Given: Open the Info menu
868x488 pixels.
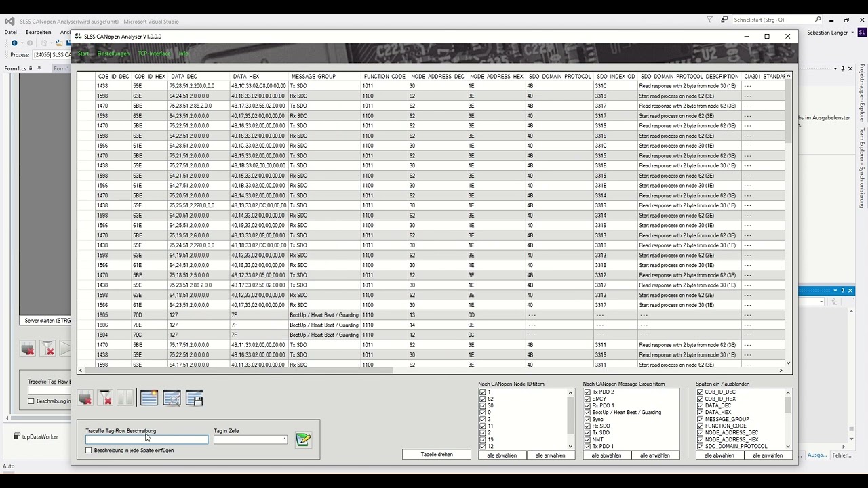Looking at the screenshot, I should [184, 54].
